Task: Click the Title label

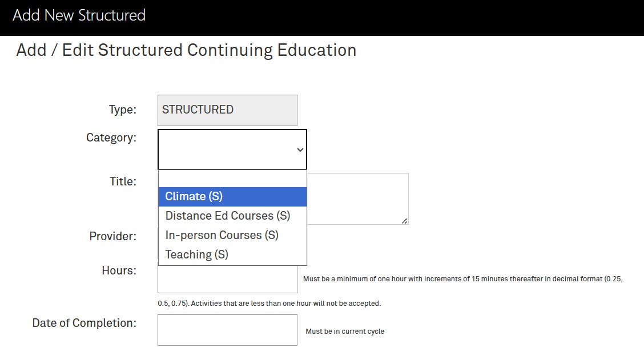Action: (123, 181)
